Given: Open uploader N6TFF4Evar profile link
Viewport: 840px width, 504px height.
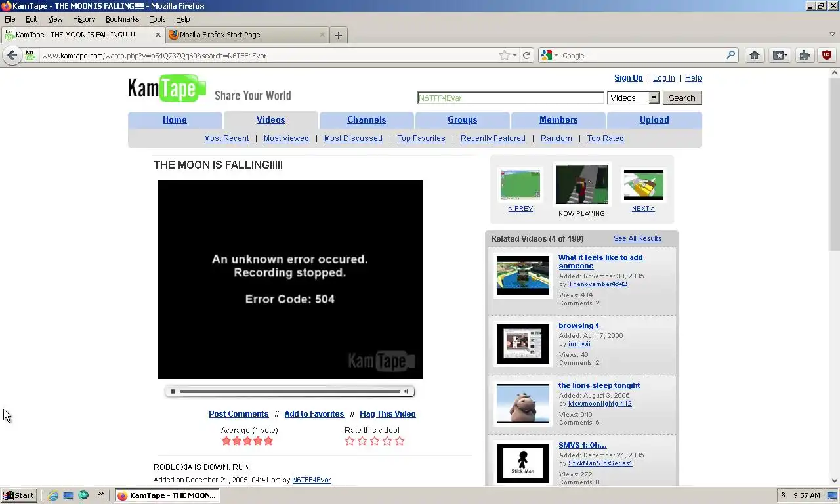Looking at the screenshot, I should [x=311, y=480].
